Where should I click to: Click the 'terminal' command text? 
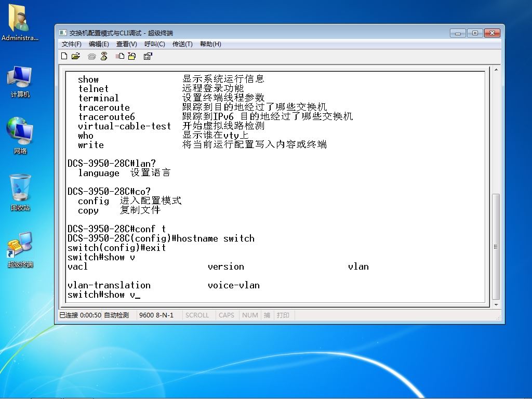[x=98, y=98]
